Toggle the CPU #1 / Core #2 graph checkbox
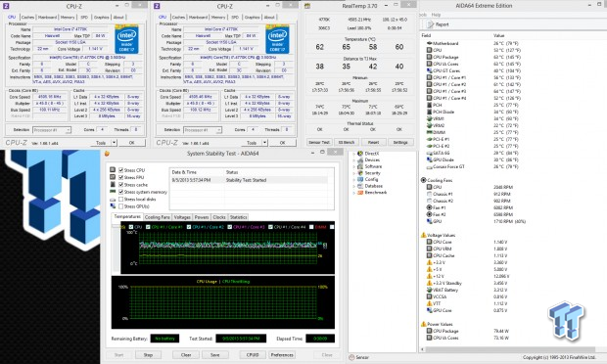 [189, 227]
